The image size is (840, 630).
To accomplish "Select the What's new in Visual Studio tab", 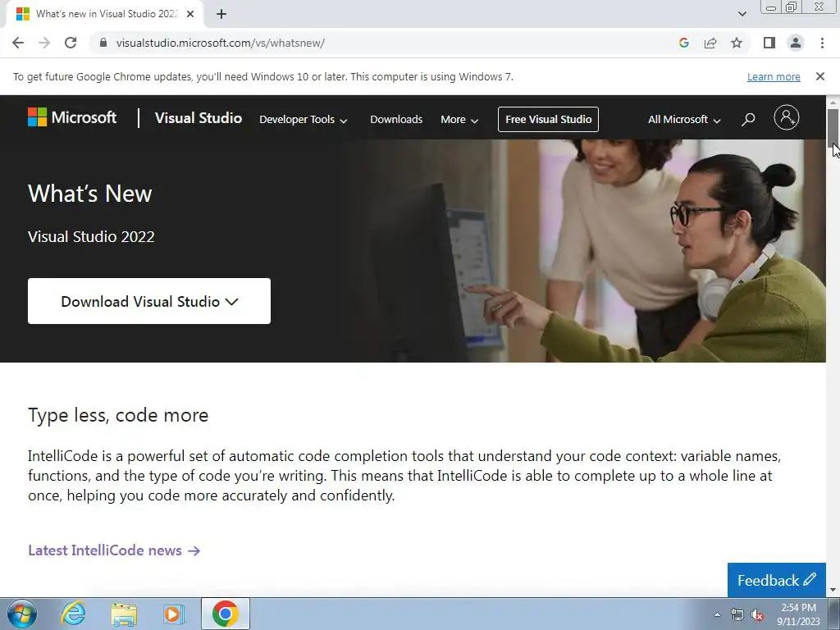I will click(x=106, y=14).
